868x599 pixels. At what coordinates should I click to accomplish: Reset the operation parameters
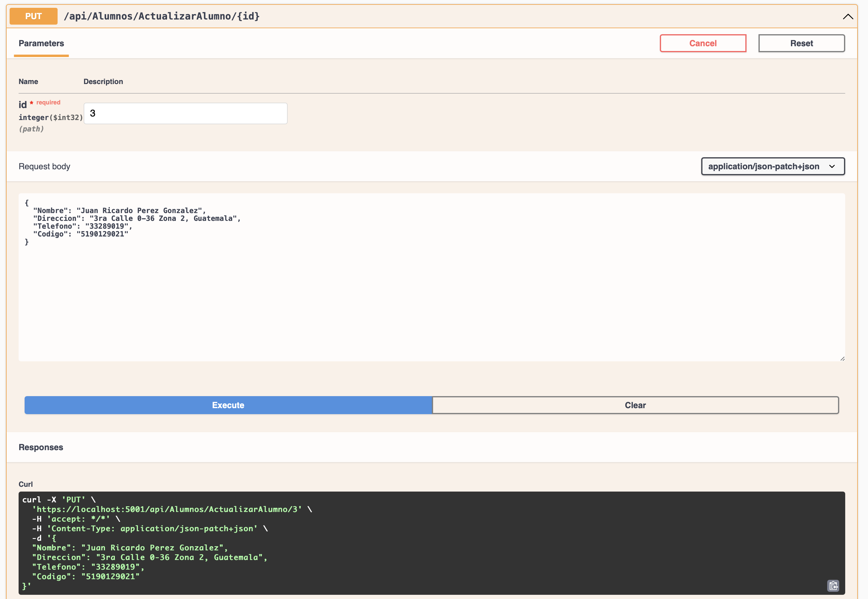(x=801, y=43)
